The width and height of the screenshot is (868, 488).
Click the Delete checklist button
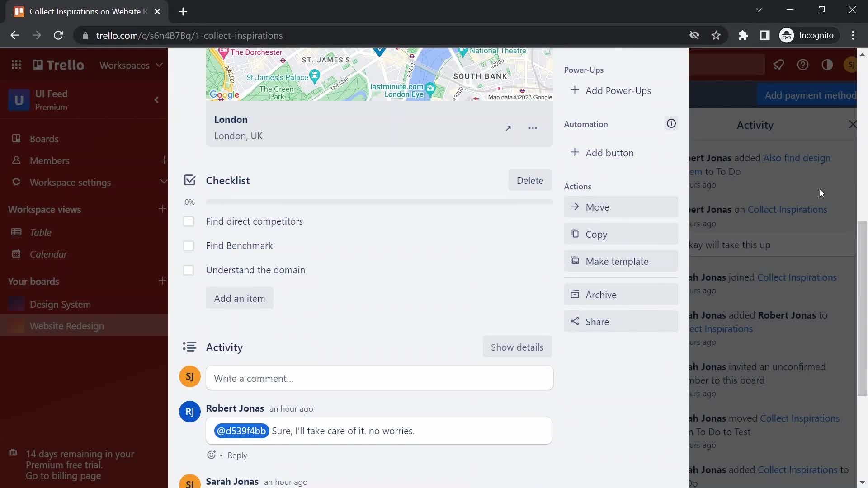tap(530, 180)
